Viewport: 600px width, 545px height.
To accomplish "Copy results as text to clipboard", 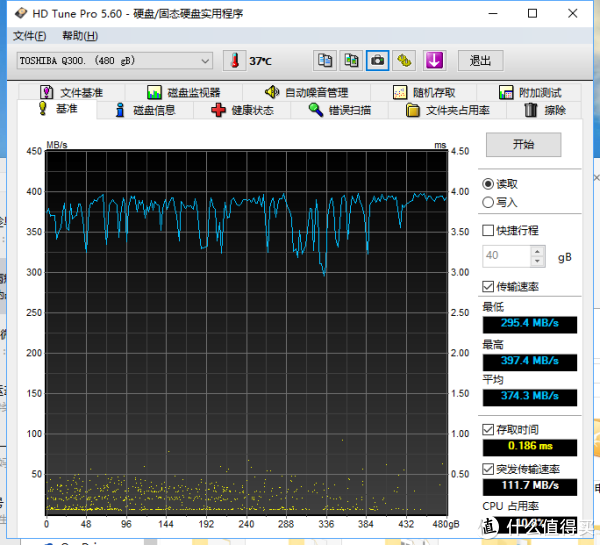I will pos(325,60).
